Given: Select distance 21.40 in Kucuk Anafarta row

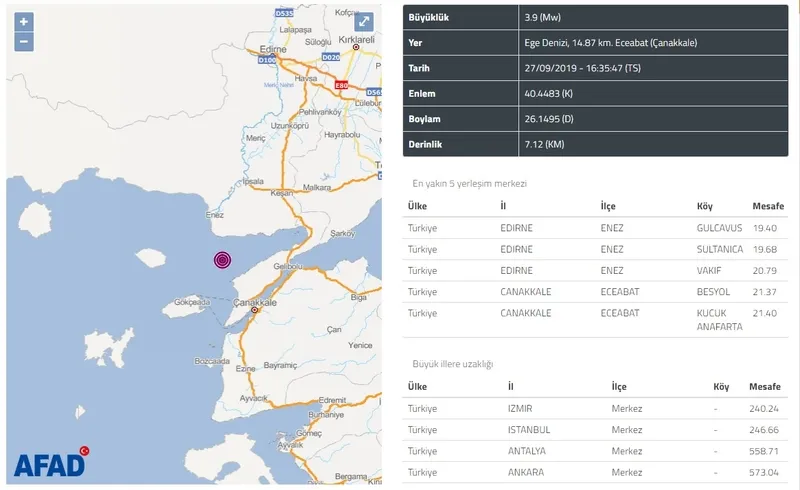Looking at the screenshot, I should click(x=765, y=313).
